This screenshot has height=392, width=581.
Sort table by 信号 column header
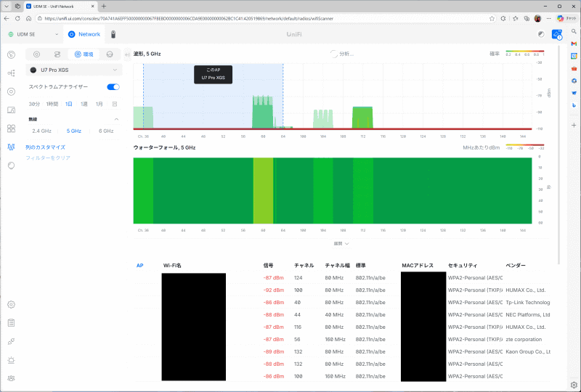pyautogui.click(x=268, y=265)
